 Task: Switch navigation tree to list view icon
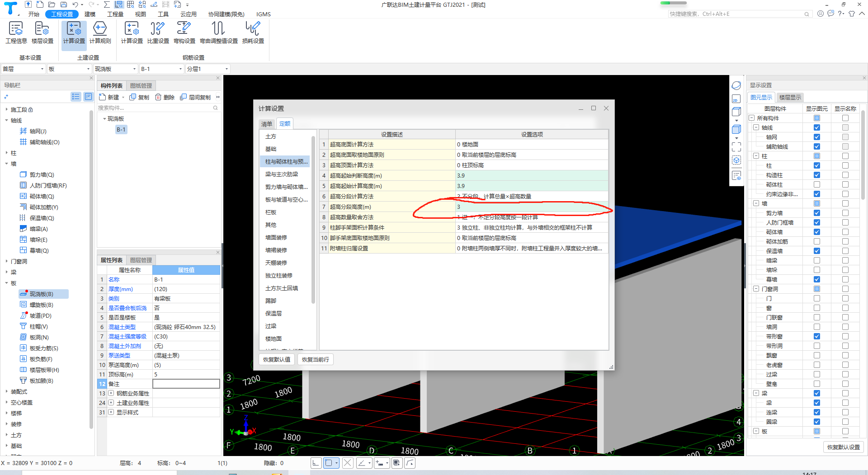point(75,97)
